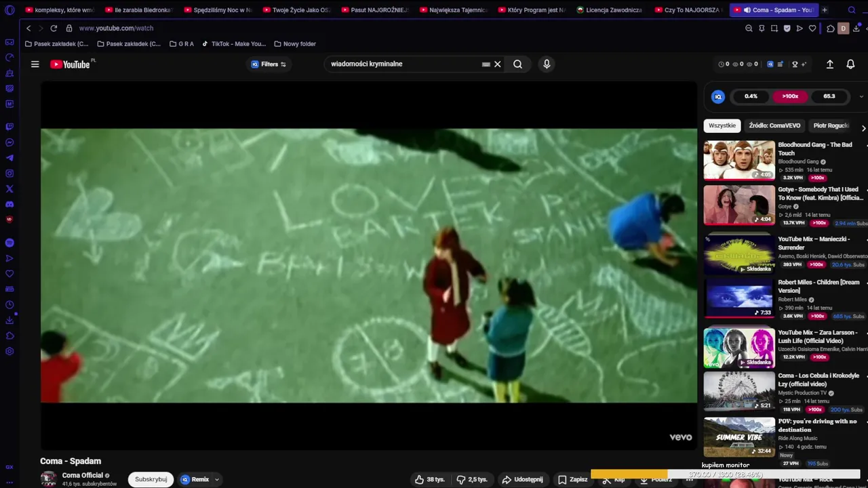Open the browser extensions cube icon
The image size is (868, 488).
pyautogui.click(x=831, y=28)
